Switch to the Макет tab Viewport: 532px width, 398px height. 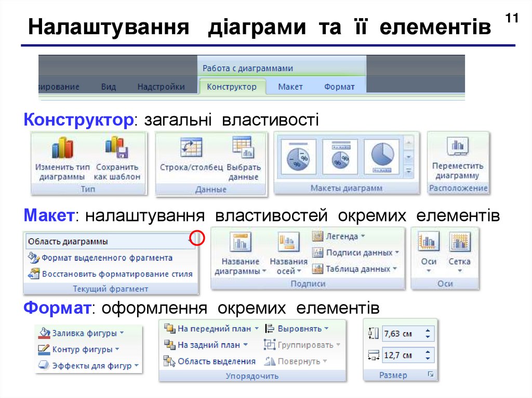(x=290, y=87)
